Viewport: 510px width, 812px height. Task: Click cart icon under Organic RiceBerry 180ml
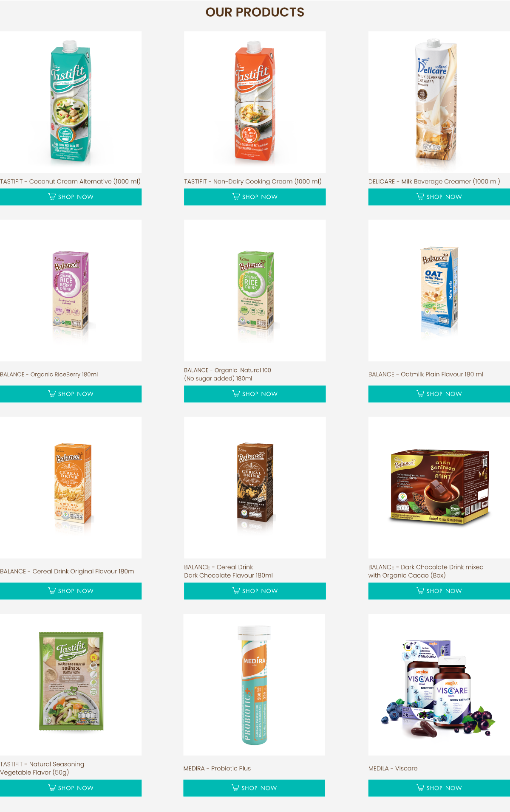click(52, 394)
